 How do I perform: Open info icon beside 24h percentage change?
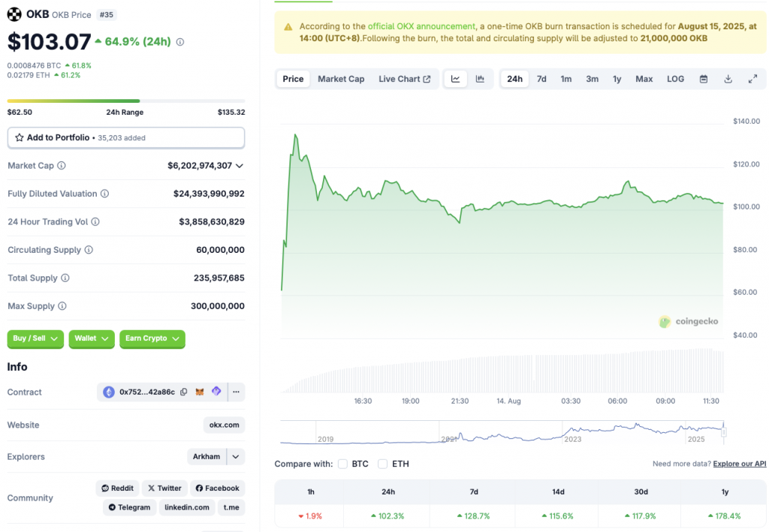(x=180, y=42)
